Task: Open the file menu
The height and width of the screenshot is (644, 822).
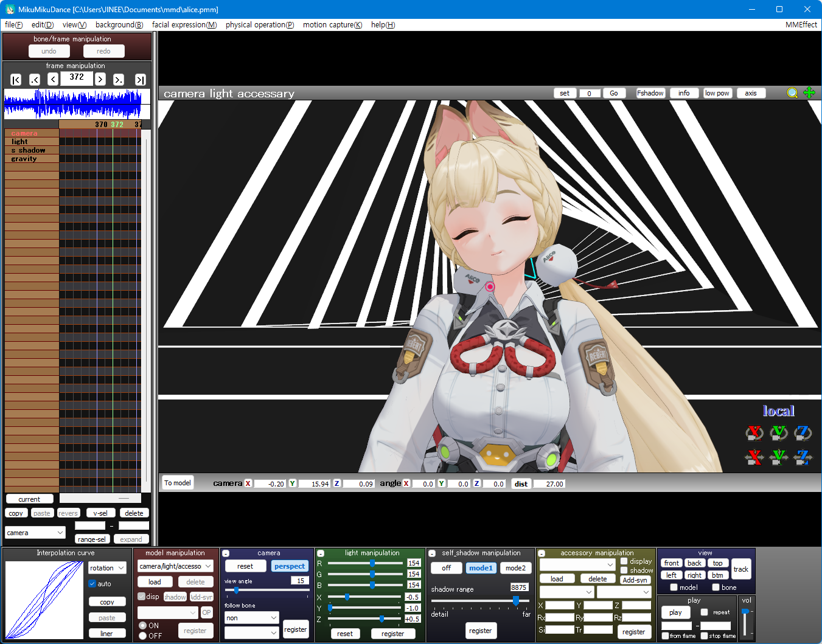Action: [13, 25]
